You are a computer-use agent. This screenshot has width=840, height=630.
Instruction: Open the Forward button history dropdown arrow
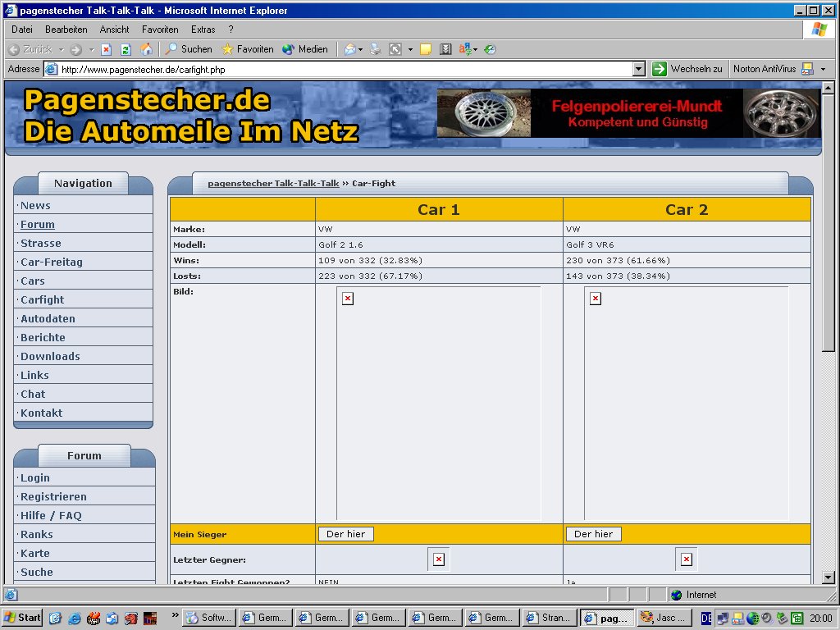[92, 50]
